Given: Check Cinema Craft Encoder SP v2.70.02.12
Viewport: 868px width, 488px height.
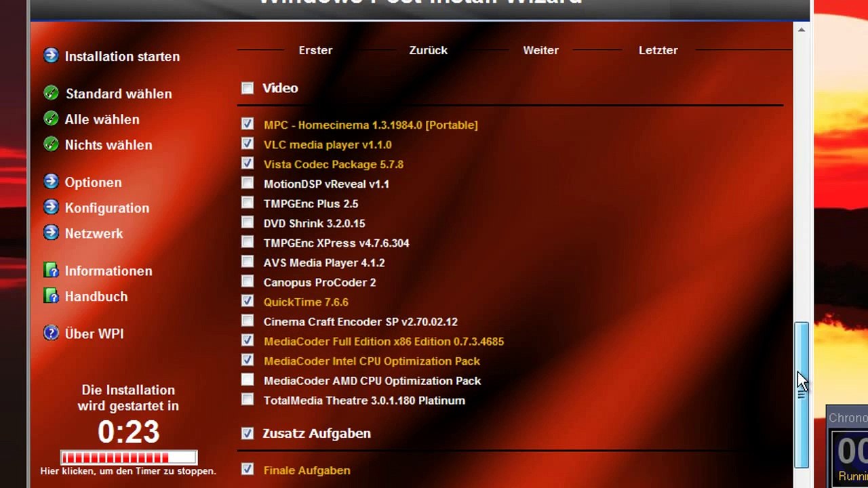Looking at the screenshot, I should point(248,321).
